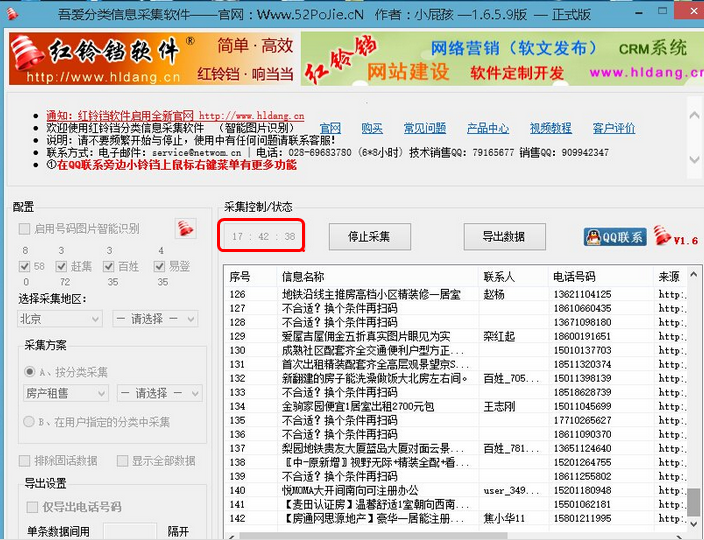This screenshot has height=540, width=704.
Task: Click the 信息名称 column header
Action: (x=378, y=277)
